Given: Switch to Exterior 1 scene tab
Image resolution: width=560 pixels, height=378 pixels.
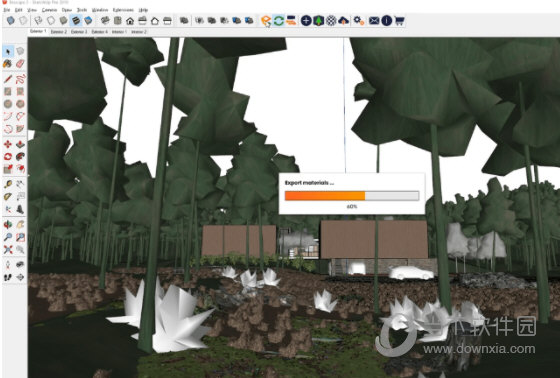Looking at the screenshot, I should click(38, 31).
